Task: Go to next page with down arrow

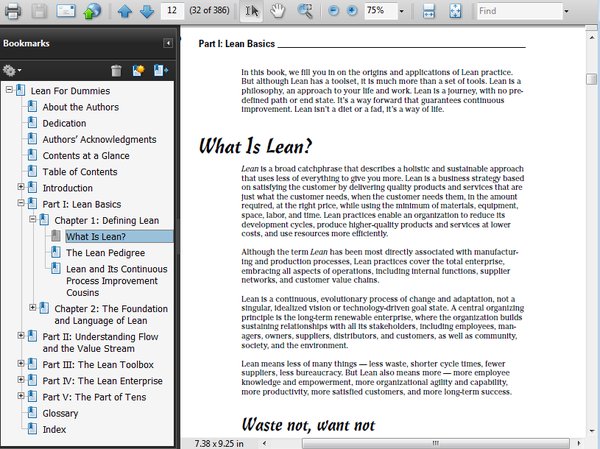Action: [147, 11]
